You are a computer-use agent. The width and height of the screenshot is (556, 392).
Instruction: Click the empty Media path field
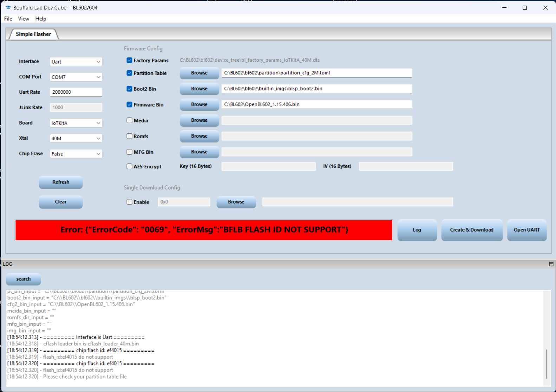coord(317,120)
